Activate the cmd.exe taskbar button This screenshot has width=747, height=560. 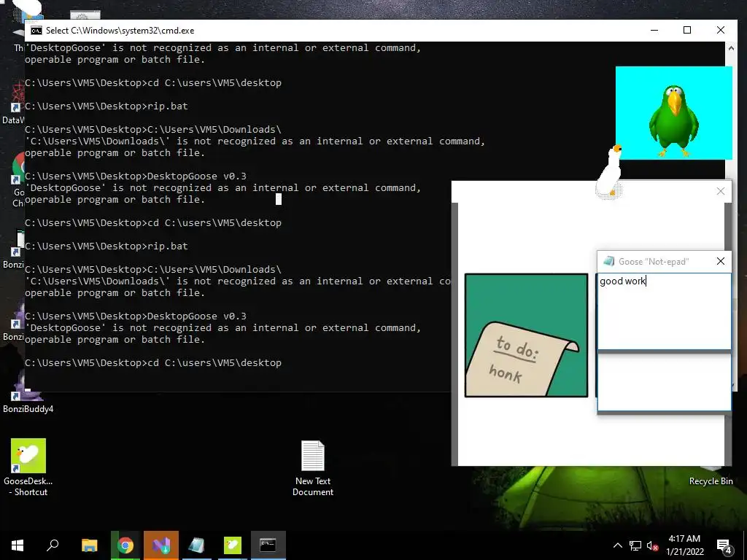[x=268, y=545]
